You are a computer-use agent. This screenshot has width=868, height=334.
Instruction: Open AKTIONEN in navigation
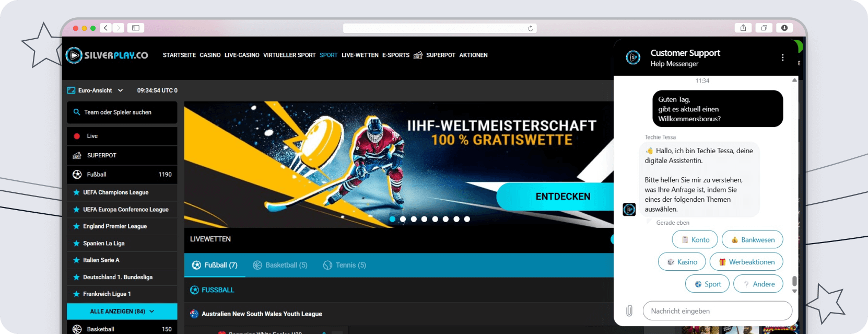[473, 55]
